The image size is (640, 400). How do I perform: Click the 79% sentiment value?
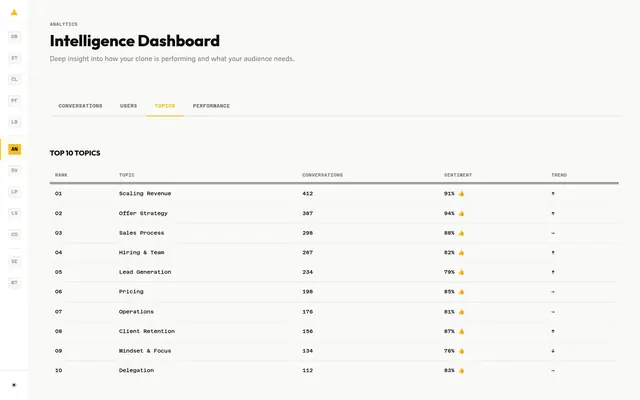(449, 272)
